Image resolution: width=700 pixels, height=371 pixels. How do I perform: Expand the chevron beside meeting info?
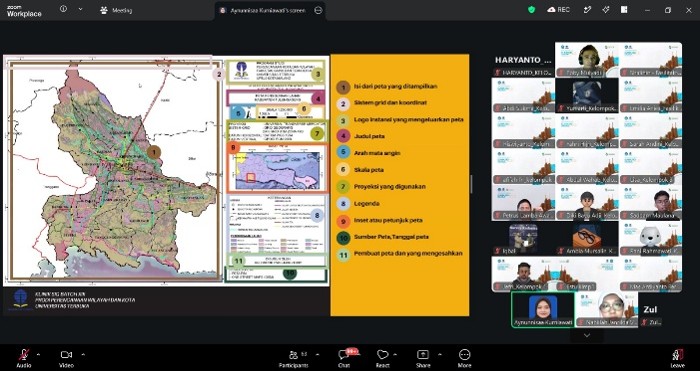pyautogui.click(x=80, y=9)
